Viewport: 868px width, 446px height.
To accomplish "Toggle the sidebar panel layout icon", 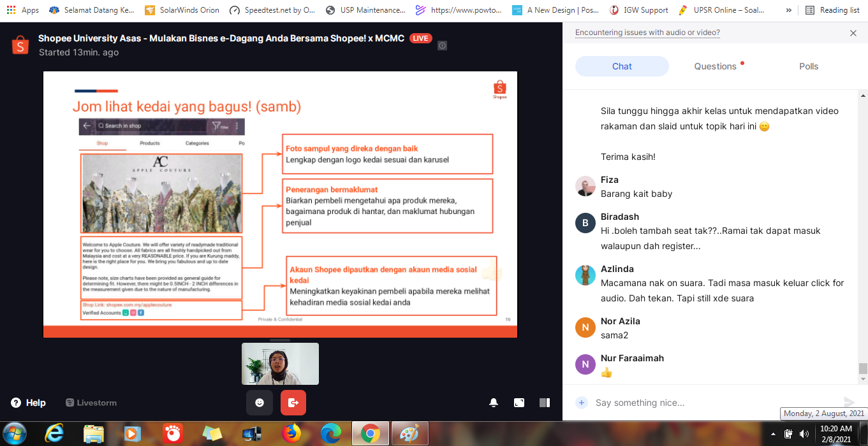I will [x=545, y=403].
